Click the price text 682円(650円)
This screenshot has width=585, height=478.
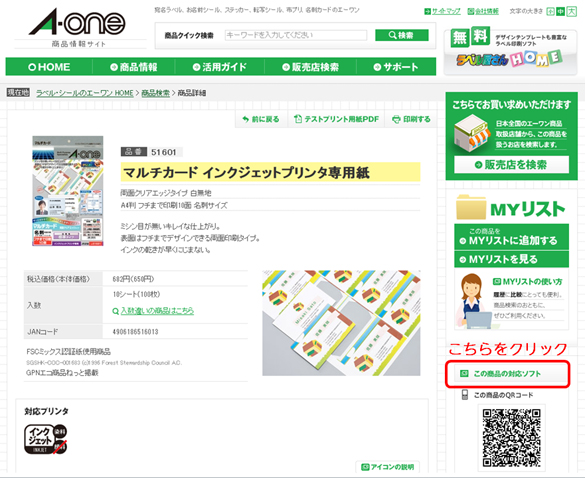click(x=133, y=279)
